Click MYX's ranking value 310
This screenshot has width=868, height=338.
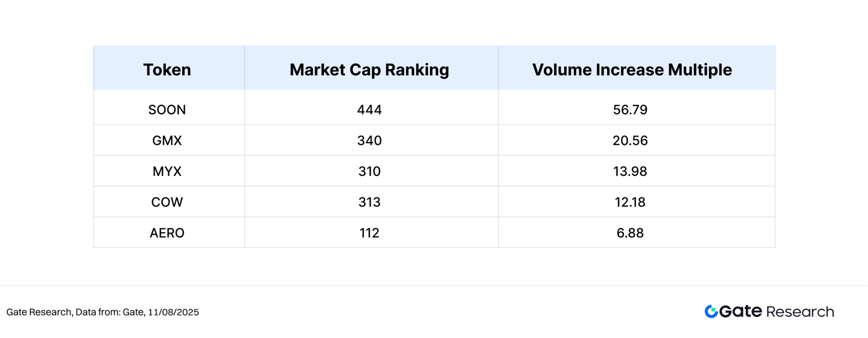(370, 171)
